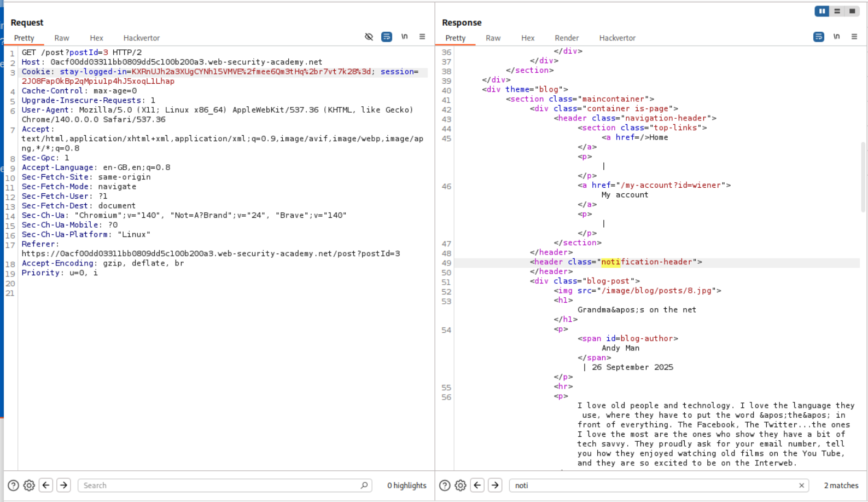Jump to next match in Response search
868x502 pixels.
[x=495, y=486]
